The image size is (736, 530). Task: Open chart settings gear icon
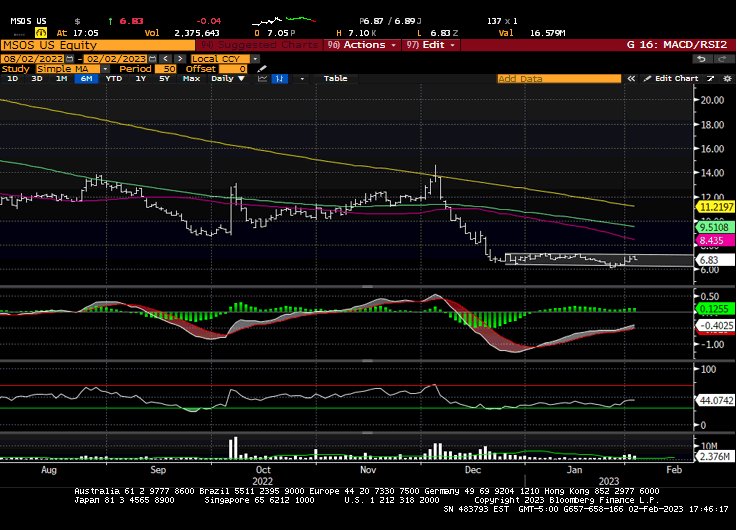point(727,78)
